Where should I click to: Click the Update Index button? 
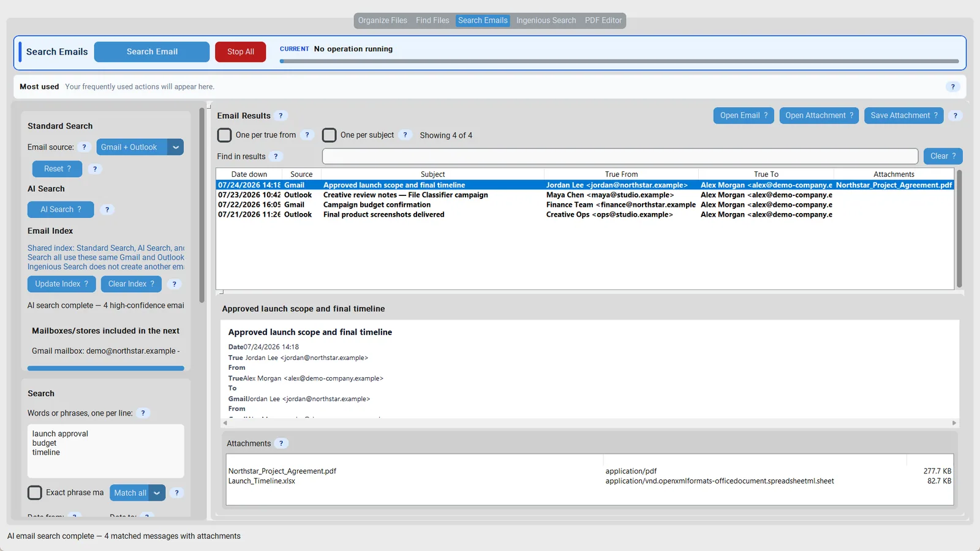(x=62, y=284)
